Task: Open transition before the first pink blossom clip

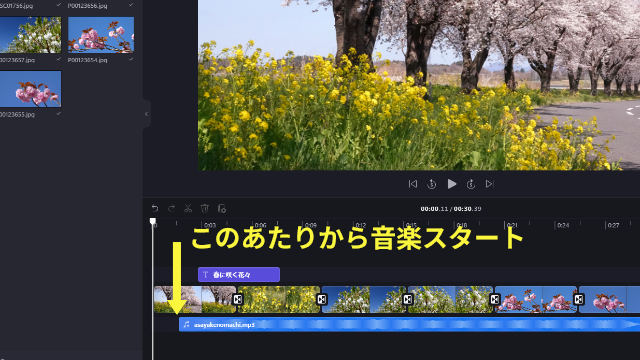Action: pyautogui.click(x=494, y=300)
